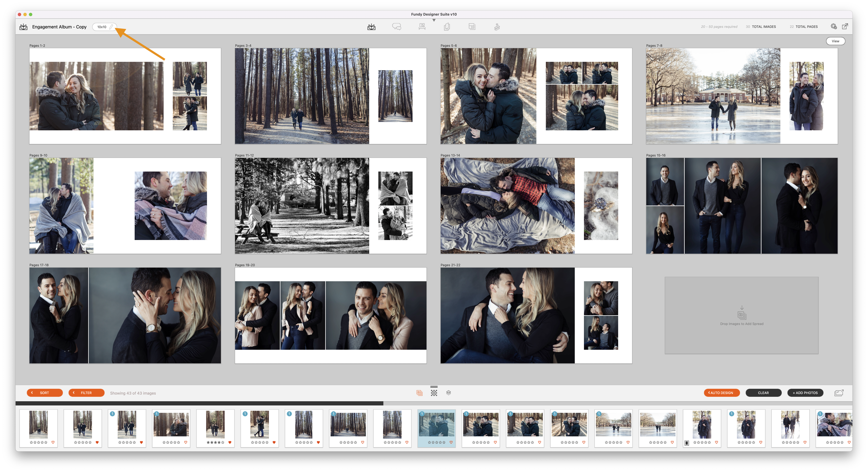The image size is (868, 472).
Task: Open the Card Designer icon
Action: [447, 27]
